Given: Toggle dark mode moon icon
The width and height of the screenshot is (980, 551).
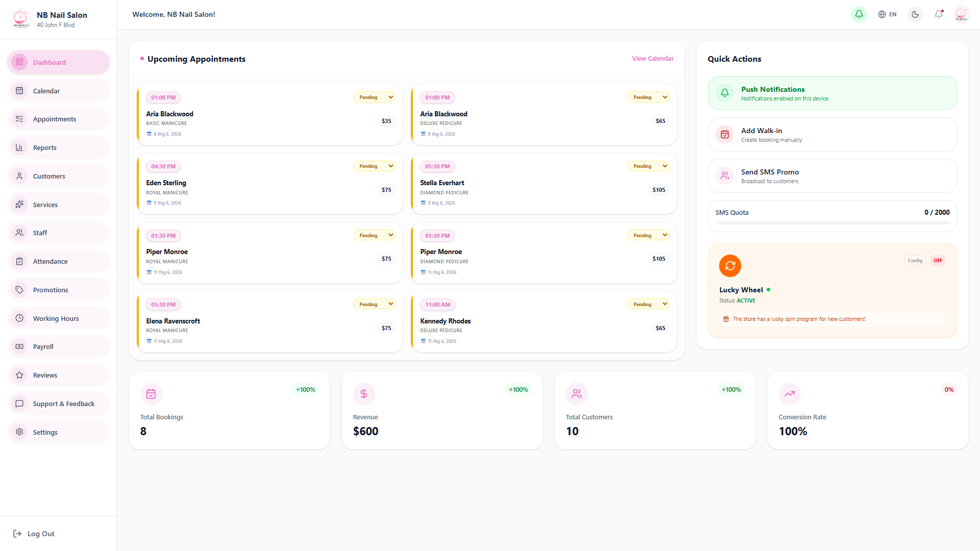Looking at the screenshot, I should point(915,14).
